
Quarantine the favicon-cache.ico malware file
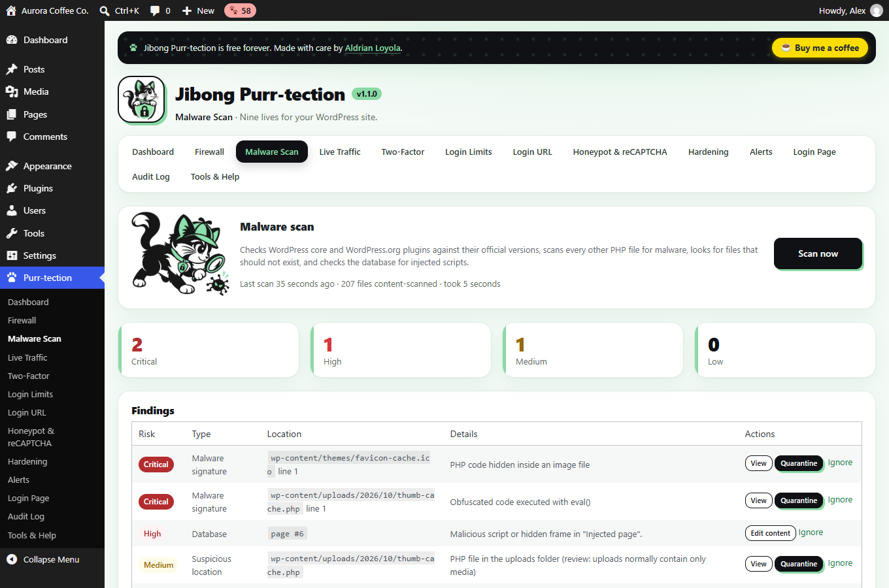(799, 463)
